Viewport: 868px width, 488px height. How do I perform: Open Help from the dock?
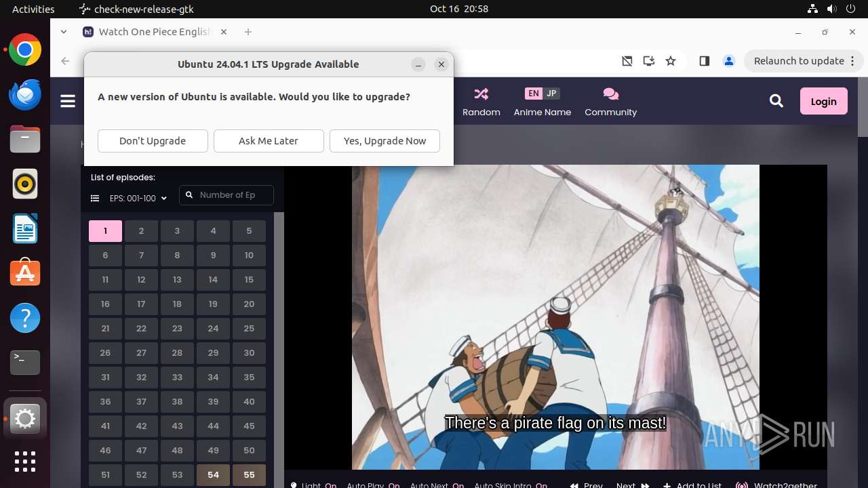25,318
